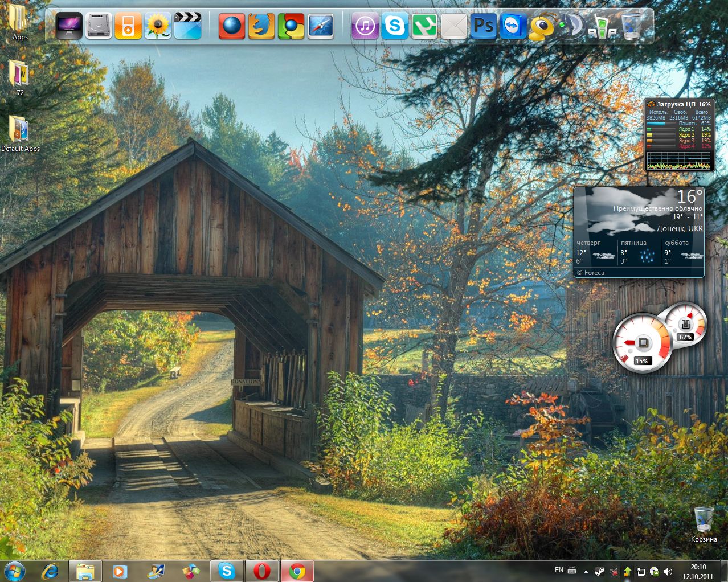728x582 pixels.
Task: Open the green network bars icon in dock
Action: [602, 26]
